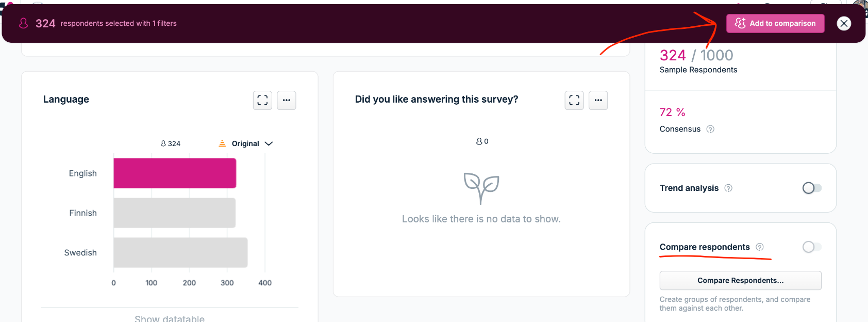868x322 pixels.
Task: Click the Add to comparison button
Action: pos(775,23)
